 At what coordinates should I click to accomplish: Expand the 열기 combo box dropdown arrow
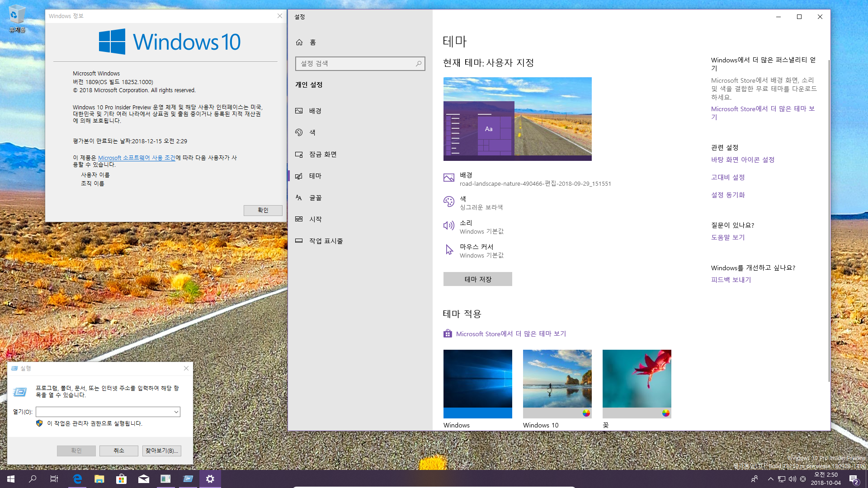coord(176,412)
